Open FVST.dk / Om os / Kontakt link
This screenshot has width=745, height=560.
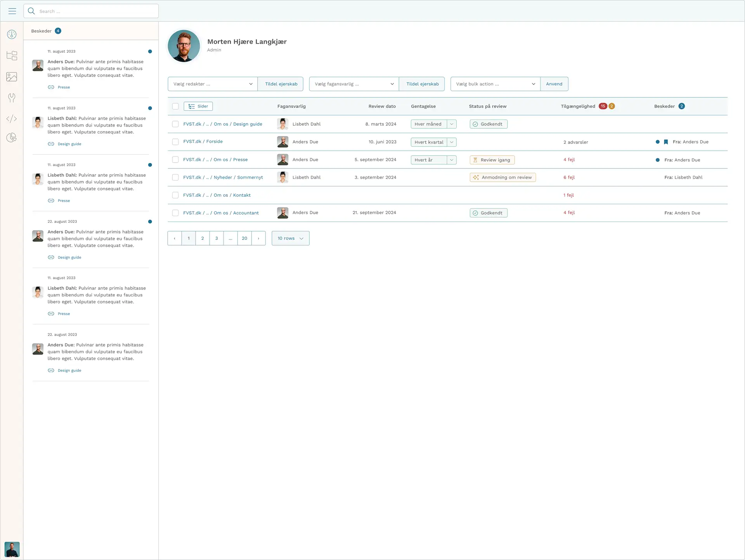pos(217,195)
